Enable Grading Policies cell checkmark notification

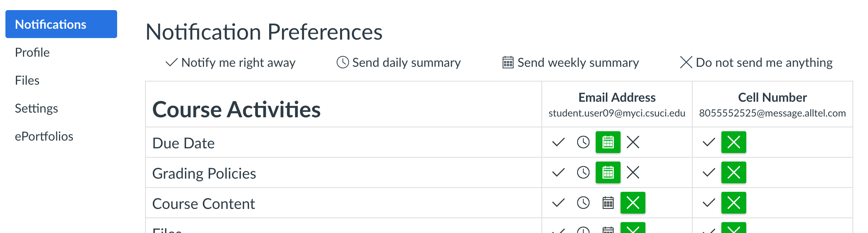coord(709,172)
